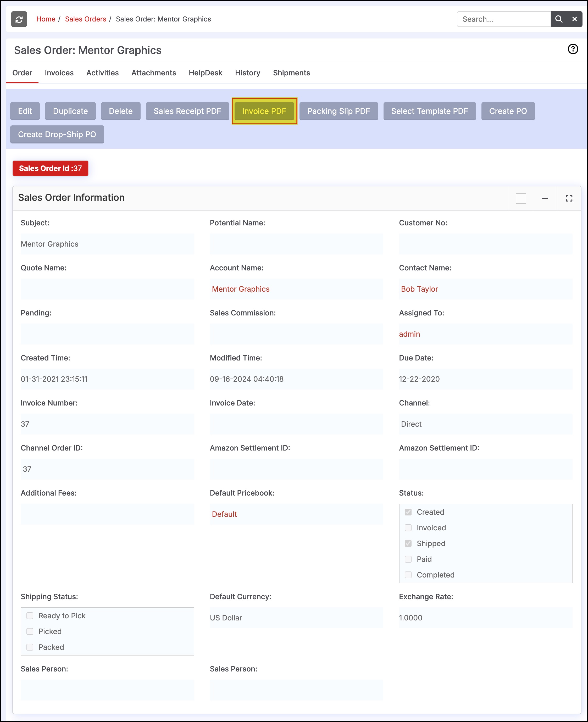588x722 pixels.
Task: Click Created Time value 01-31-2021 23:15:11
Action: [x=54, y=379]
